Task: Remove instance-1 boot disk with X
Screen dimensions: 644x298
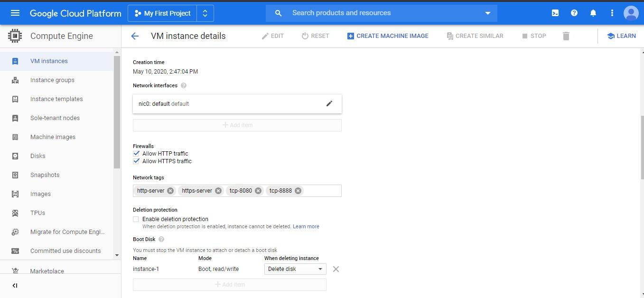Action: click(336, 269)
